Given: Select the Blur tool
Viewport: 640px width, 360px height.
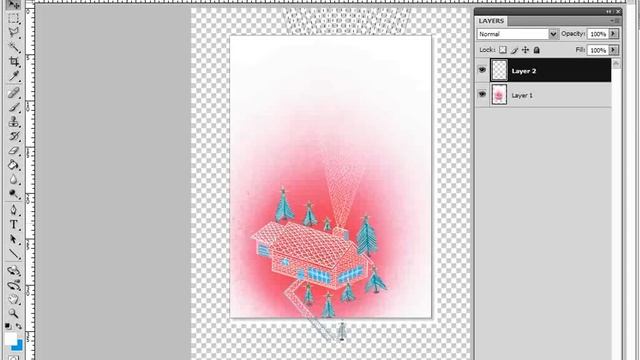Looking at the screenshot, I should pyautogui.click(x=13, y=180).
